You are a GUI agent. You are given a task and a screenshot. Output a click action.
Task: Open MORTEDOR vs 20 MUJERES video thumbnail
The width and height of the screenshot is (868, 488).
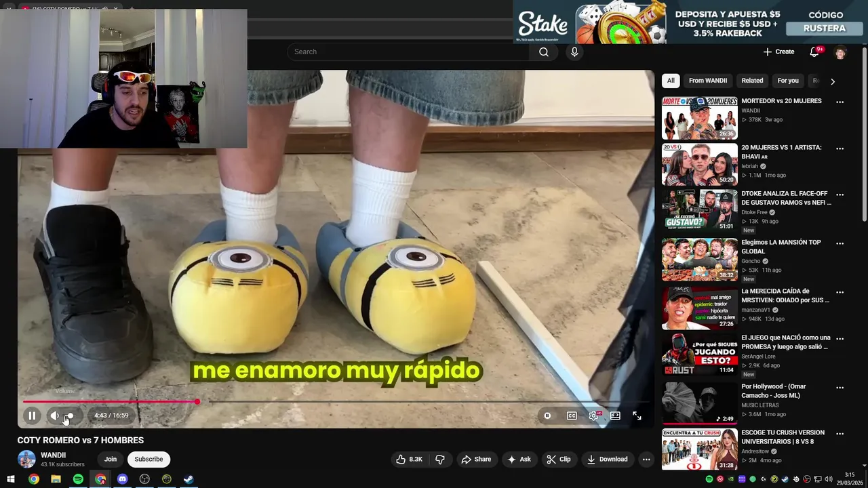699,118
